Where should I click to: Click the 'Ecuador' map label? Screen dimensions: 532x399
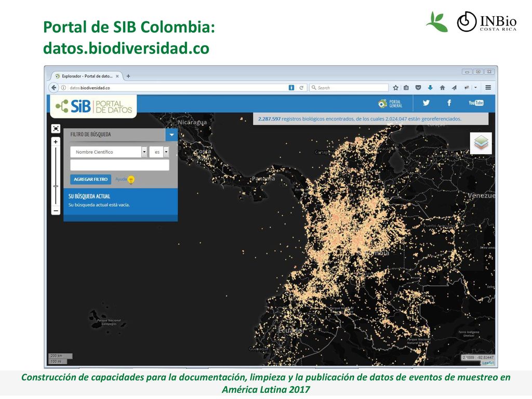[x=290, y=330]
